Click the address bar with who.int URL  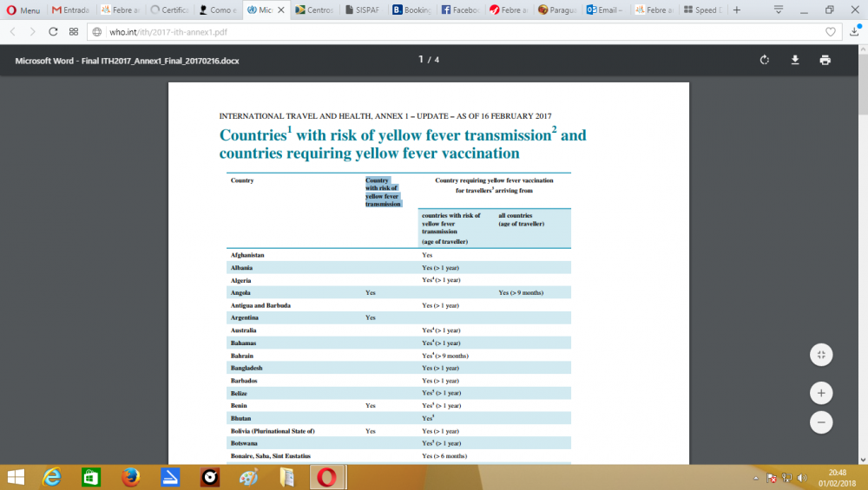pyautogui.click(x=434, y=31)
